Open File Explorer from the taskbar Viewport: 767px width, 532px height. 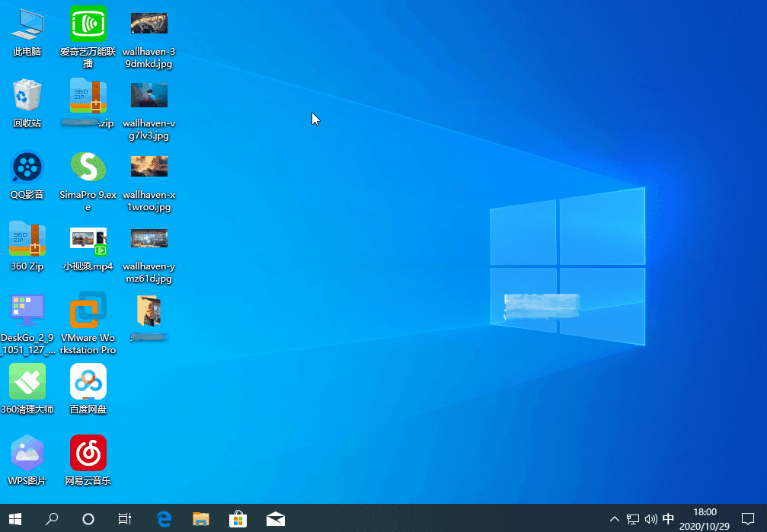pos(200,518)
